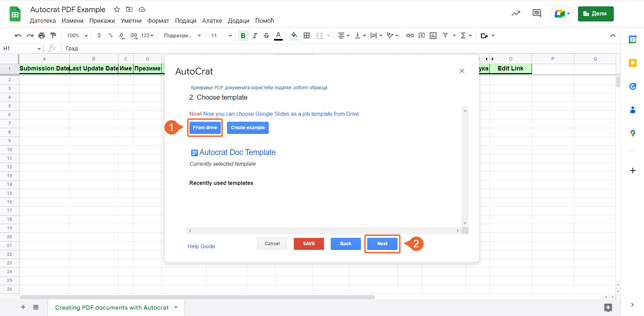644x316 pixels.
Task: Open the font family dropdown
Action: point(182,36)
